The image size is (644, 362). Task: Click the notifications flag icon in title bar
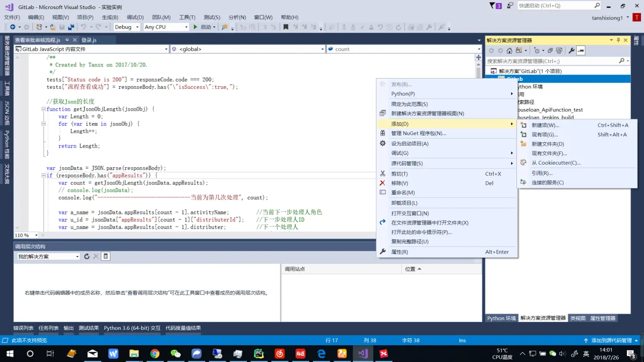click(495, 6)
